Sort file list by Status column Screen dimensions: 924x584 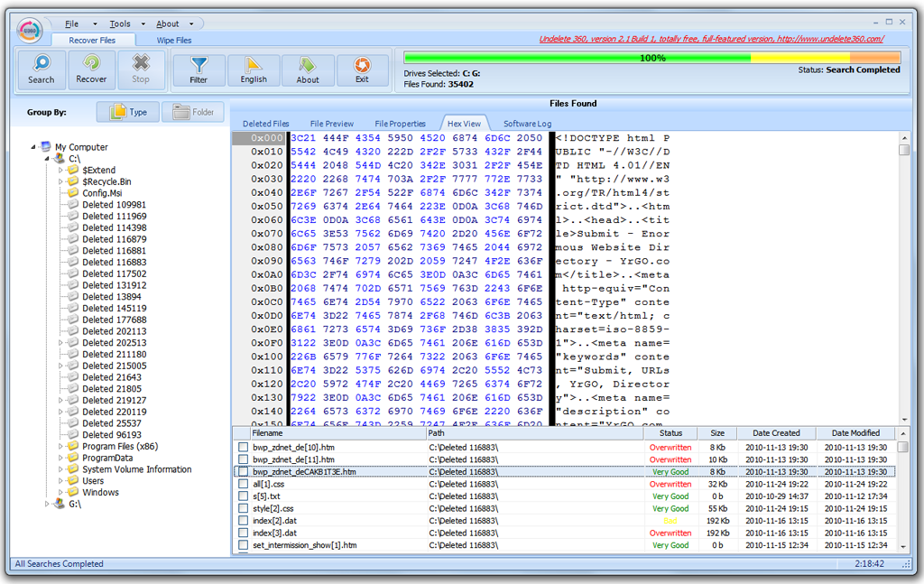point(670,433)
